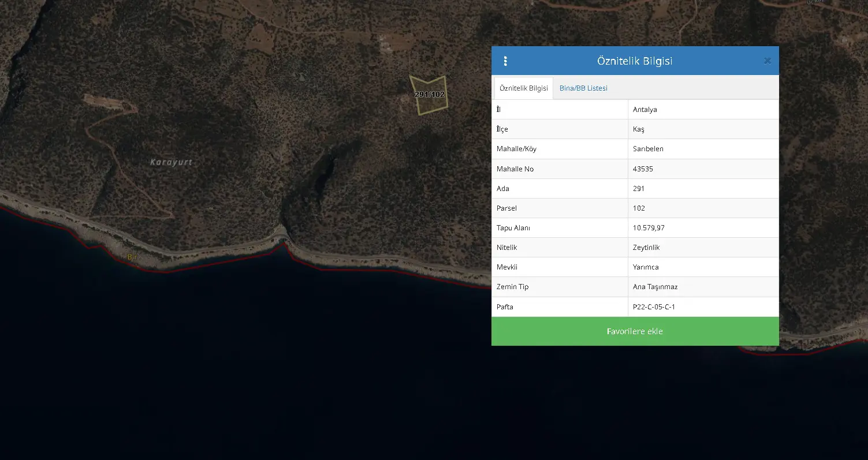Screen dimensions: 868x460
Task: Select the Sarıbelen Mahalle/Köy value
Action: click(x=648, y=149)
